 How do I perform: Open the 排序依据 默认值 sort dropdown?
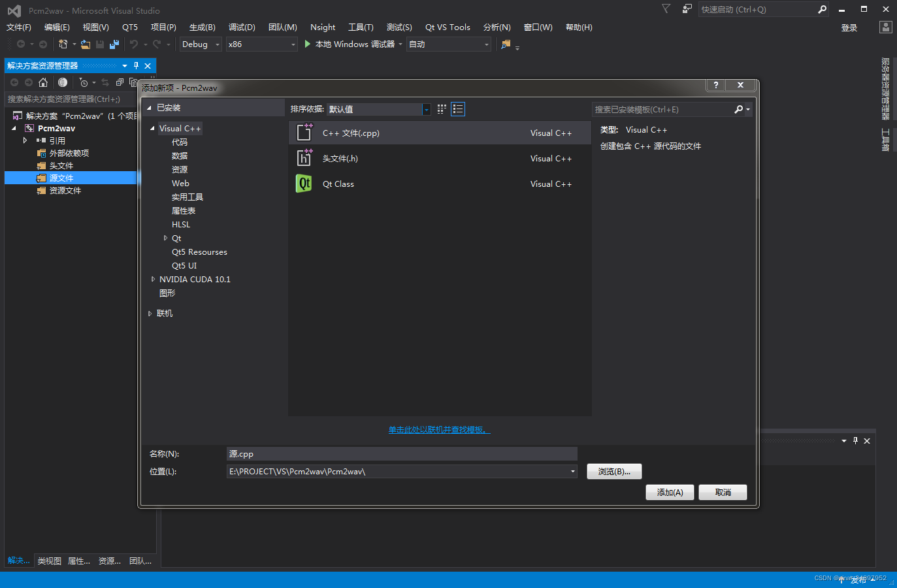coord(427,109)
